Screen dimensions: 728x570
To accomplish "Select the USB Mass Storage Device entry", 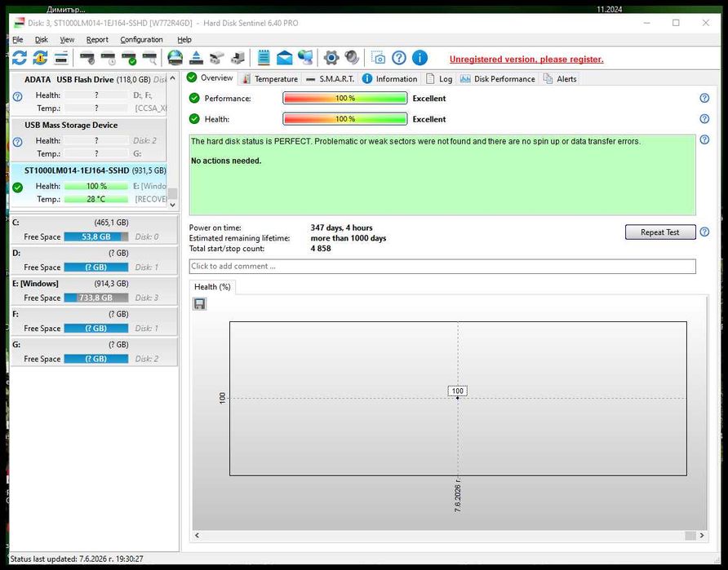I will (x=89, y=139).
